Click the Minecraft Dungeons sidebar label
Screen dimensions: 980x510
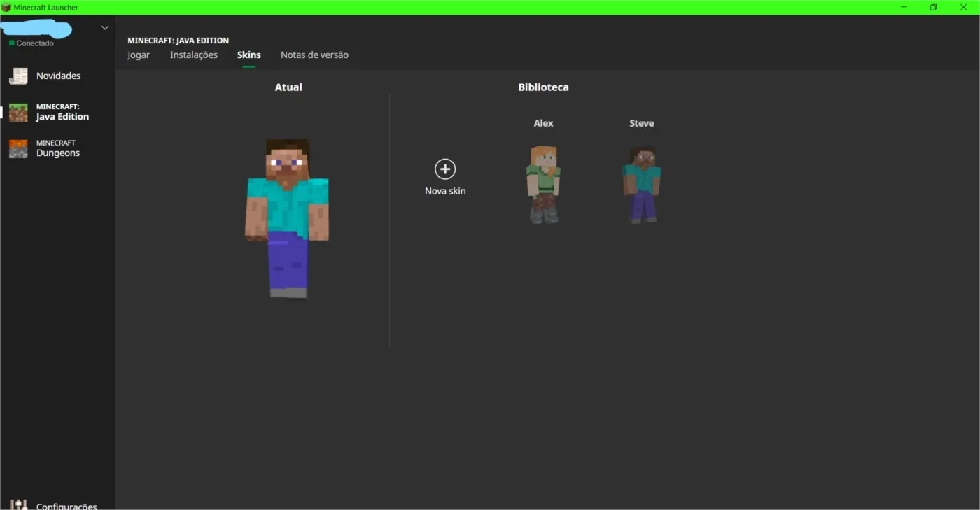coord(58,148)
